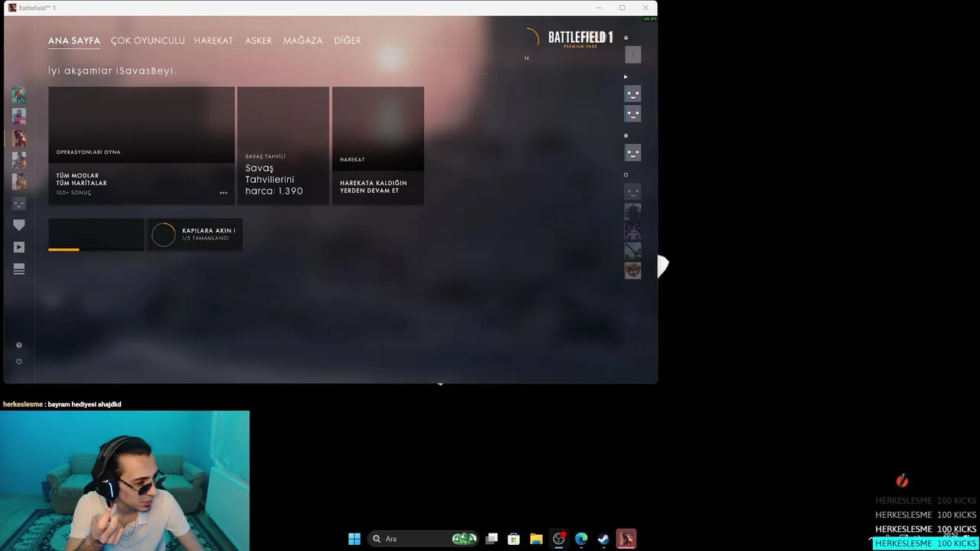The height and width of the screenshot is (551, 980).
Task: Open Steam from the taskbar
Action: pyautogui.click(x=603, y=539)
